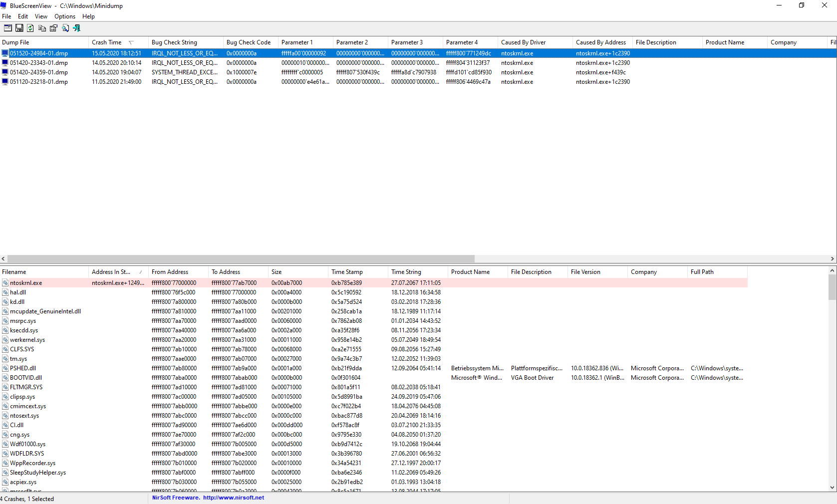Sort by the Caused By Address header
Viewport: 837px width, 504px height.
[603, 42]
